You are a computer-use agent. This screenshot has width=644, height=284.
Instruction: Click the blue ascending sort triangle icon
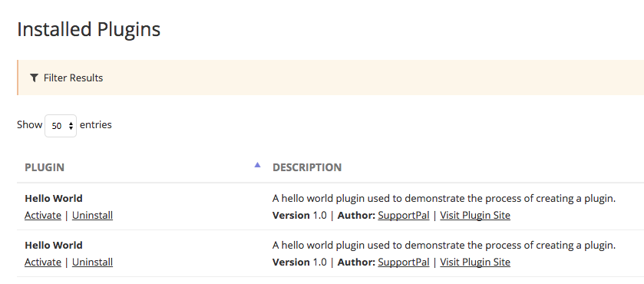click(257, 165)
